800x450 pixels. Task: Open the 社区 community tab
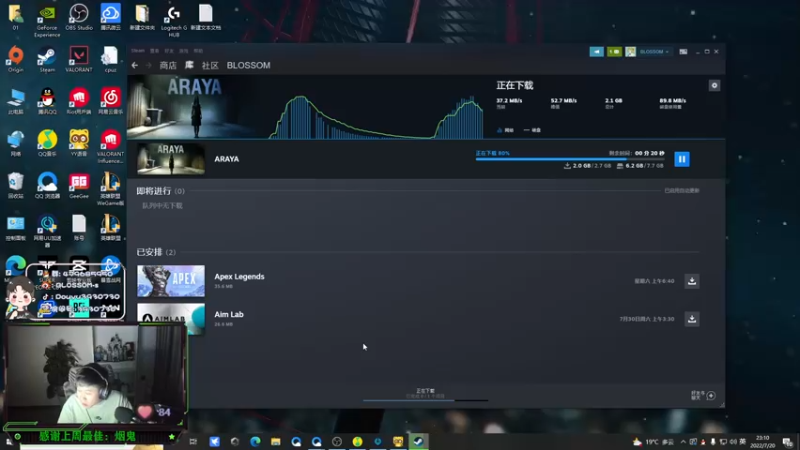[x=210, y=65]
